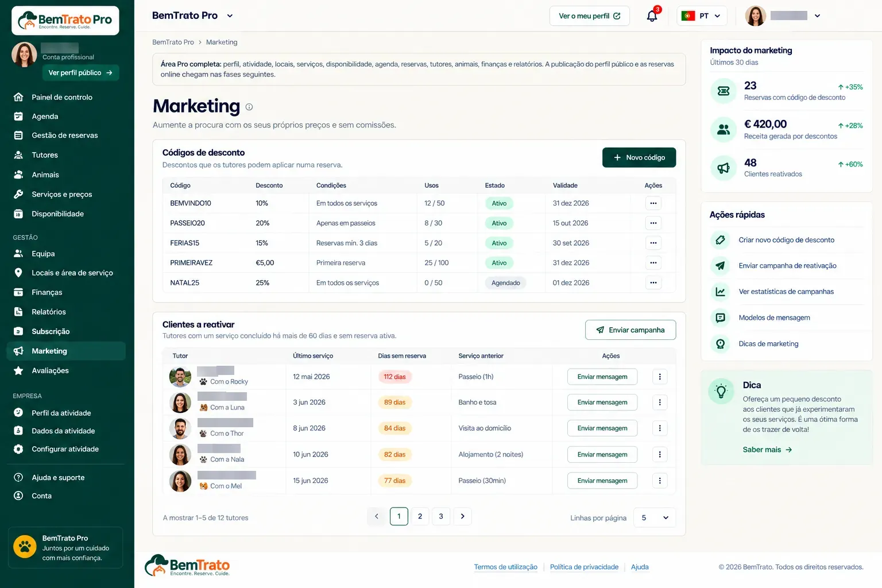The image size is (882, 588).
Task: Click the BemTrato footer logo
Action: pos(187,566)
